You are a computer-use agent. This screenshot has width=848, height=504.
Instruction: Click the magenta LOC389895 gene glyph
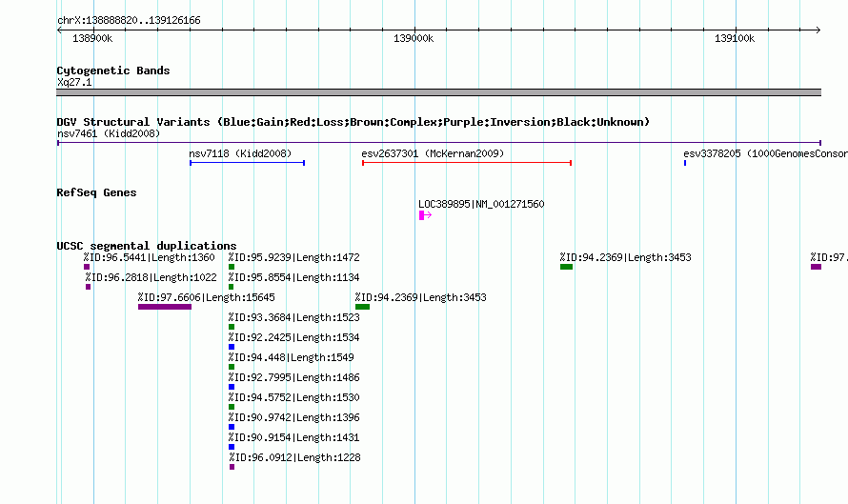coord(425,215)
